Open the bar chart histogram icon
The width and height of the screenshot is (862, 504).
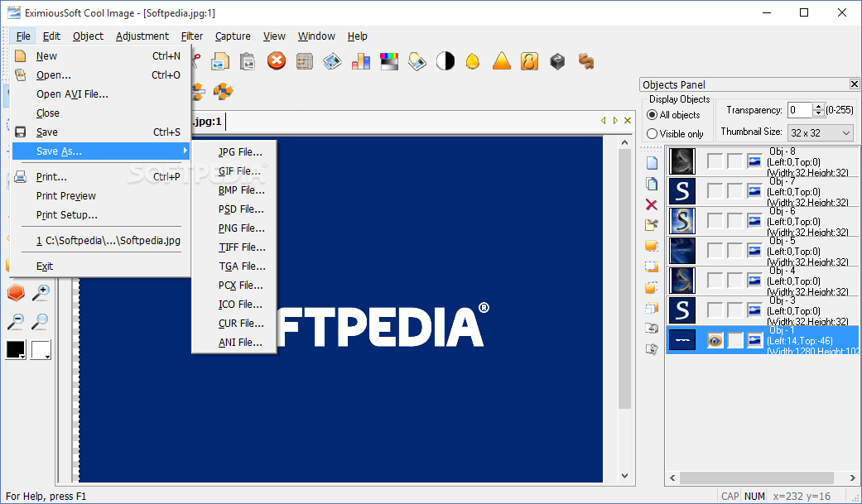pyautogui.click(x=361, y=61)
